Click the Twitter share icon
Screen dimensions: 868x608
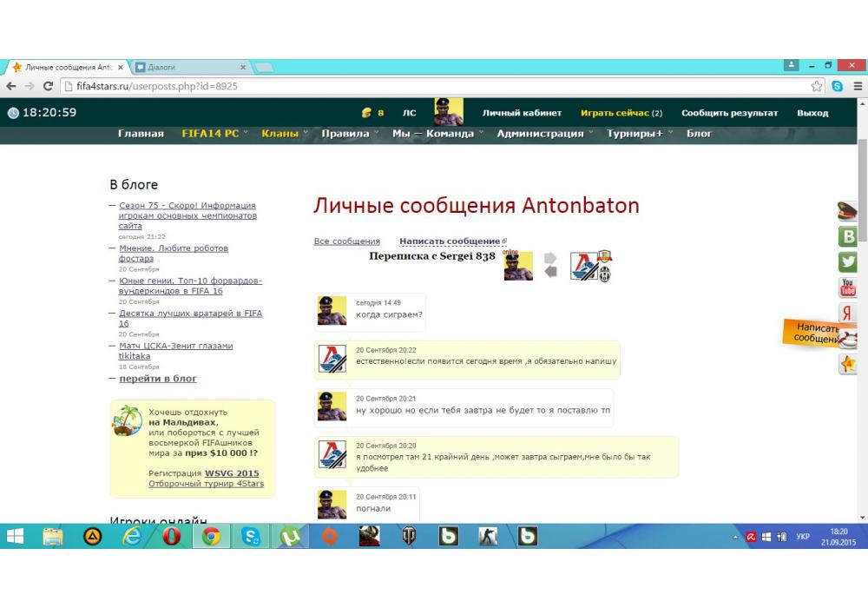click(x=849, y=261)
